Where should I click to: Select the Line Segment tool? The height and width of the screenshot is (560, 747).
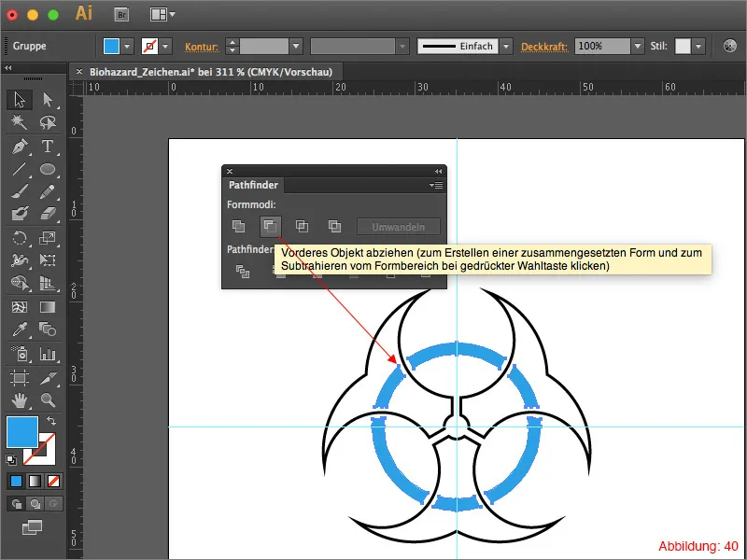[x=20, y=169]
